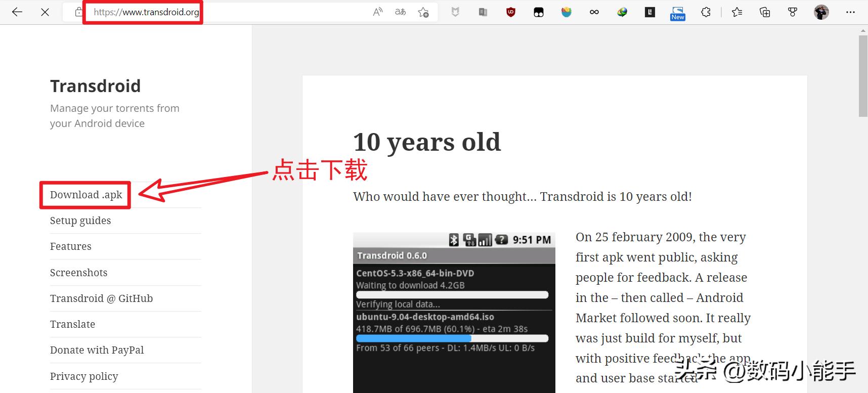Open the black L square extension

click(650, 12)
